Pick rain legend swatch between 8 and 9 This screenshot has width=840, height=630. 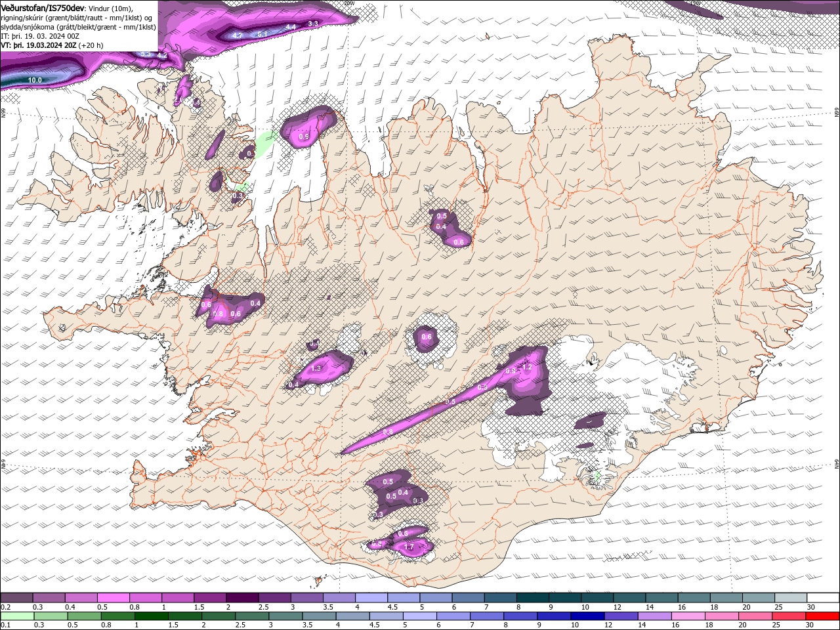coord(520,616)
